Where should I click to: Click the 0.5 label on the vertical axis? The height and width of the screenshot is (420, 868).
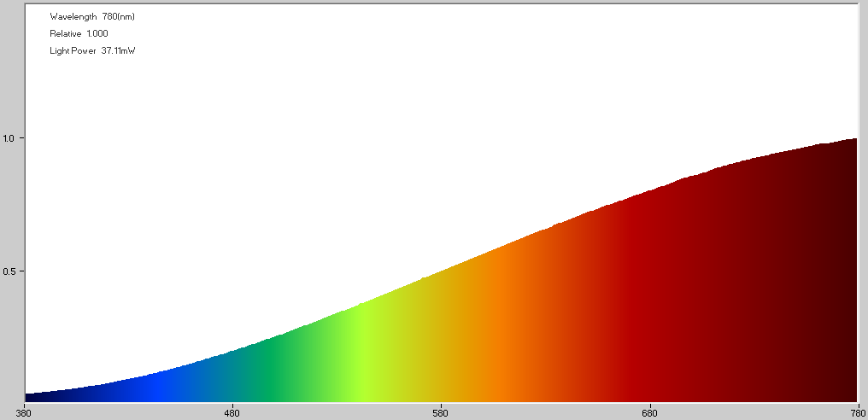pyautogui.click(x=9, y=271)
